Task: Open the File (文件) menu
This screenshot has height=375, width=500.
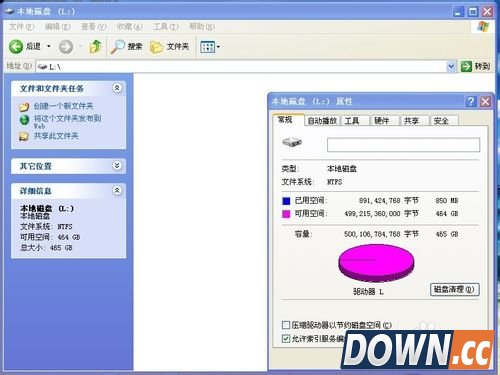Action: (x=21, y=27)
